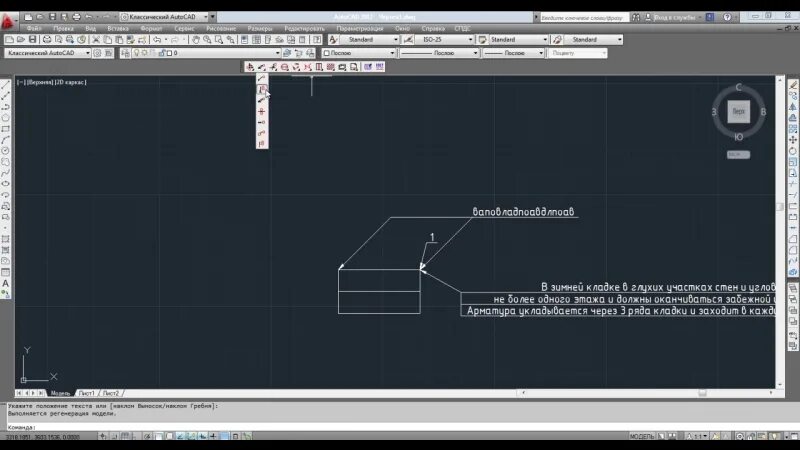
Task: Toggle the Ortho mode button in status bar
Action: pos(136,436)
